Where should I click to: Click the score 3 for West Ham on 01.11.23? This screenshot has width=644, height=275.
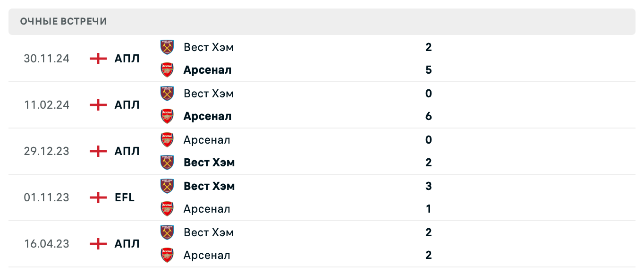coord(428,186)
